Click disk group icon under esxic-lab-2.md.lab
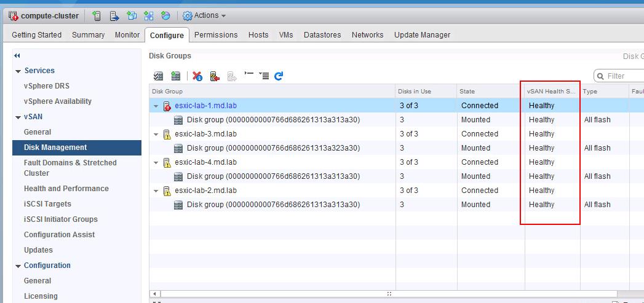Viewport: 644px width, 303px height. tap(178, 205)
